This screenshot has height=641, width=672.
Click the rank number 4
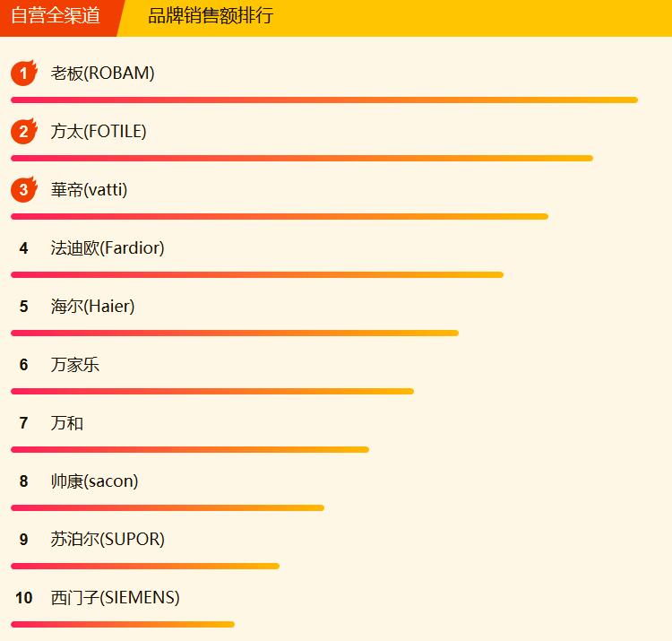click(x=24, y=248)
